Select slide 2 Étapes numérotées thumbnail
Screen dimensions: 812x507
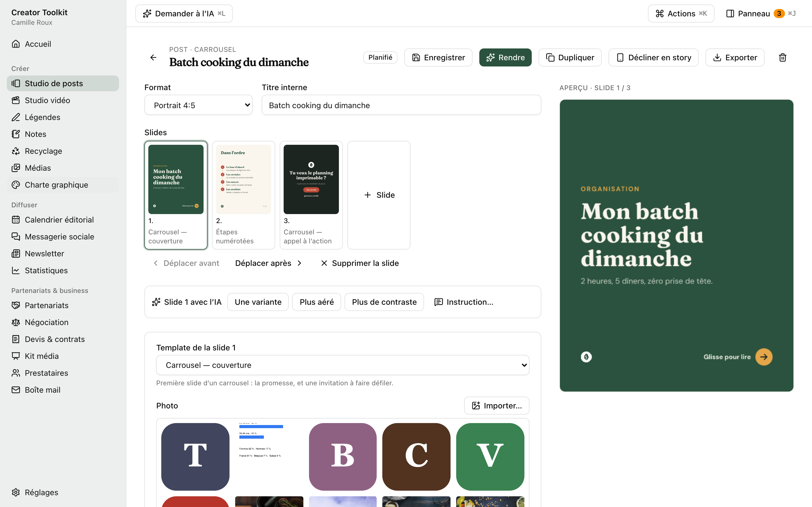point(243,195)
